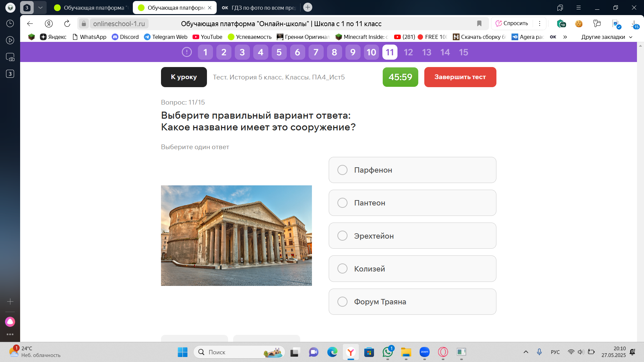The height and width of the screenshot is (362, 644).
Task: Open WhatsApp from the taskbar
Action: 388,352
